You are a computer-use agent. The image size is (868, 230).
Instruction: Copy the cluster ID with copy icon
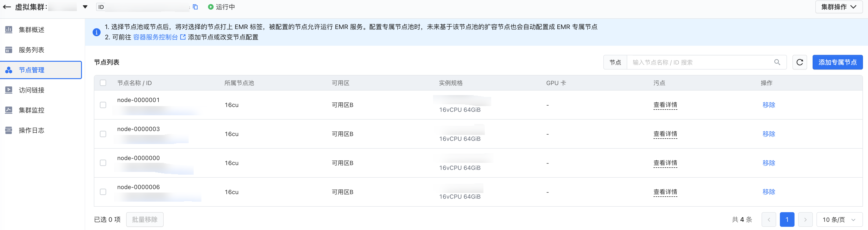coord(195,7)
